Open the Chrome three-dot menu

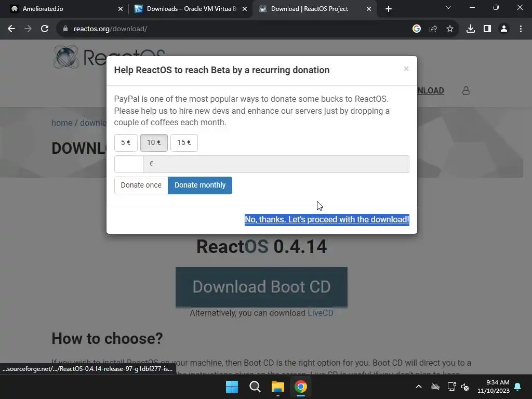pos(521,29)
